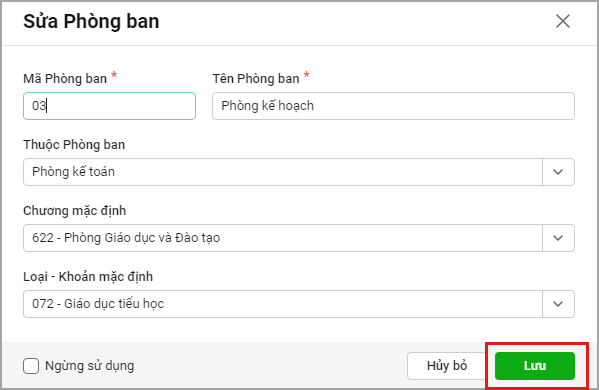Click the 'Chương mặc định' label
This screenshot has height=390, width=599.
coord(74,211)
